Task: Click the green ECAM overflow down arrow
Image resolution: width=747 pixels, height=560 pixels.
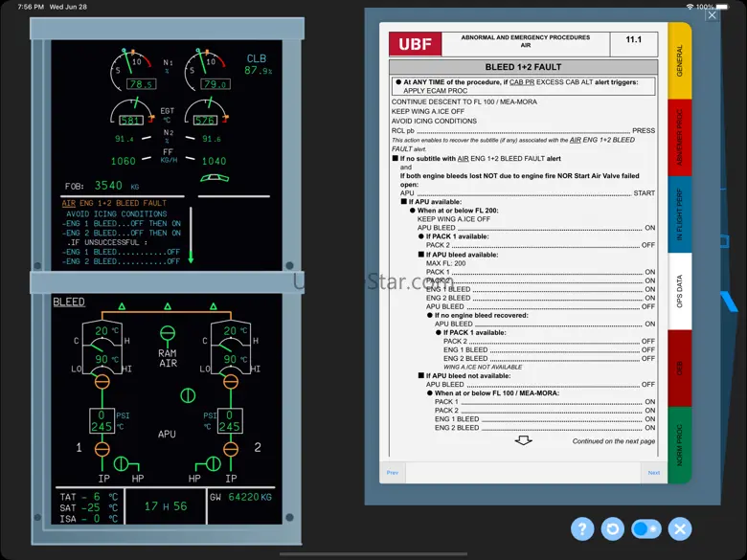Action: pos(191,258)
